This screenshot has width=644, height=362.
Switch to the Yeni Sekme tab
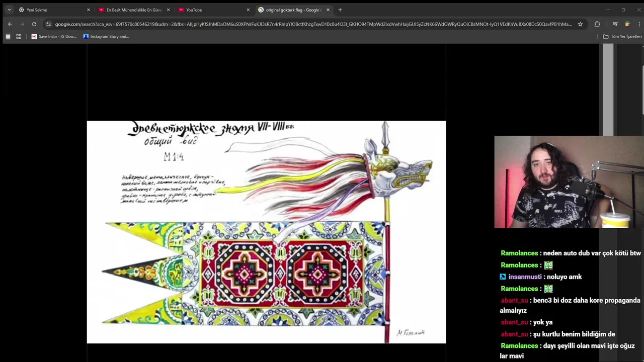(54, 10)
